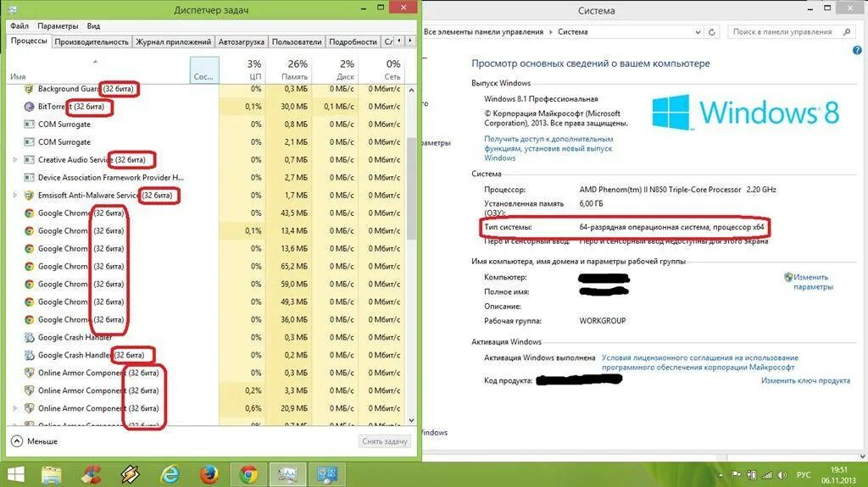The height and width of the screenshot is (487, 868).
Task: Launch CCleaner from the taskbar
Action: (x=91, y=475)
